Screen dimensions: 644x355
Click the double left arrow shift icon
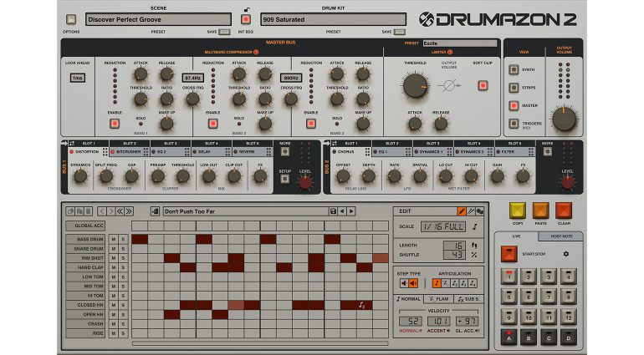[120, 211]
